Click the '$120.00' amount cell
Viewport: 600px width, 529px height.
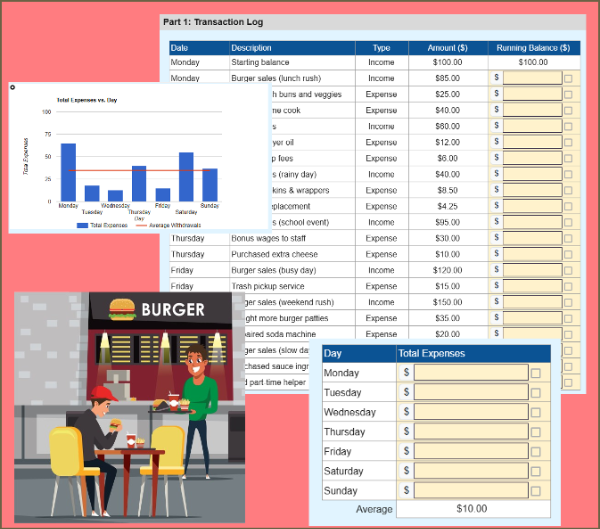coord(447,270)
